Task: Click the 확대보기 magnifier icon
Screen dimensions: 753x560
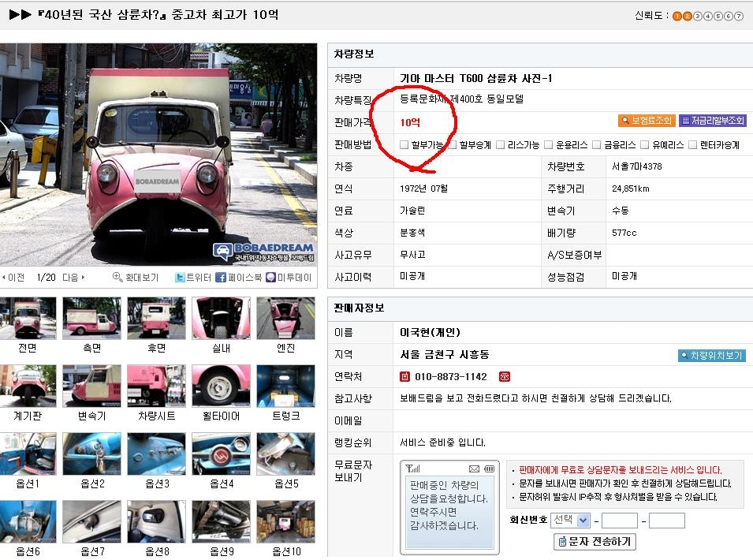Action: point(117,278)
